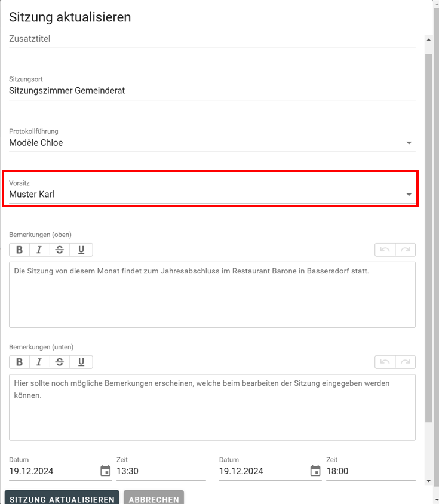Apply strikethrough in Bemerkungen (unten) toolbar
Image resolution: width=439 pixels, height=504 pixels.
60,362
